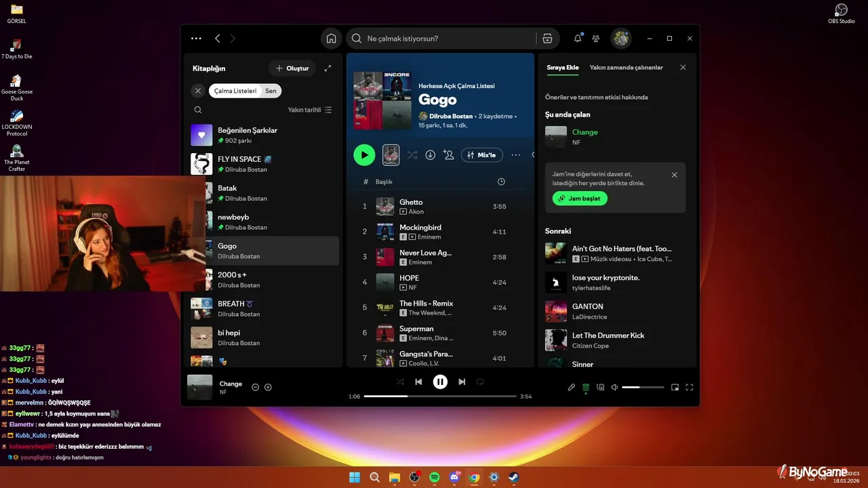Add Change to library with plus icon

tap(268, 387)
